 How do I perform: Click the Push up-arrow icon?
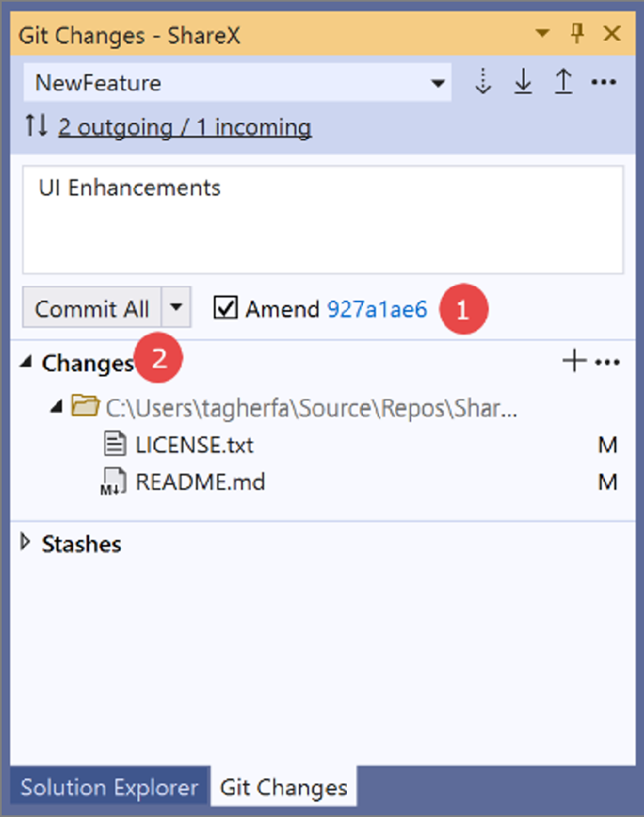[564, 83]
